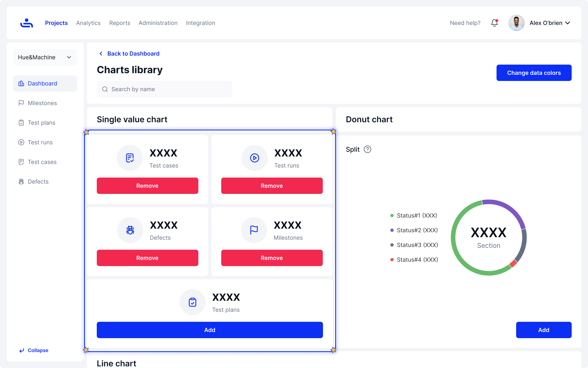Click the Line chart heading
Image resolution: width=588 pixels, height=368 pixels.
(x=116, y=363)
